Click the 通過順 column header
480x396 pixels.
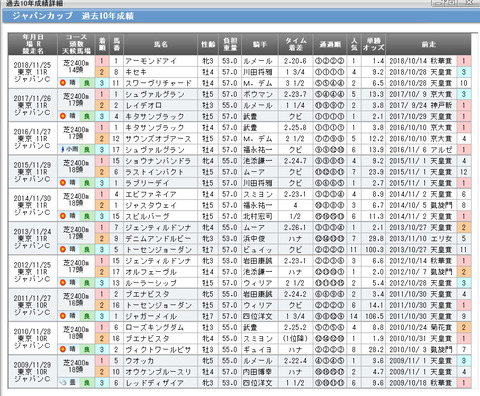tap(330, 44)
